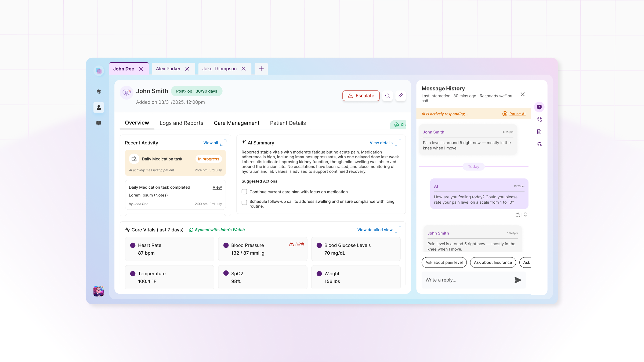The height and width of the screenshot is (362, 644).
Task: Click the thumbs down icon under AI message
Action: click(526, 215)
